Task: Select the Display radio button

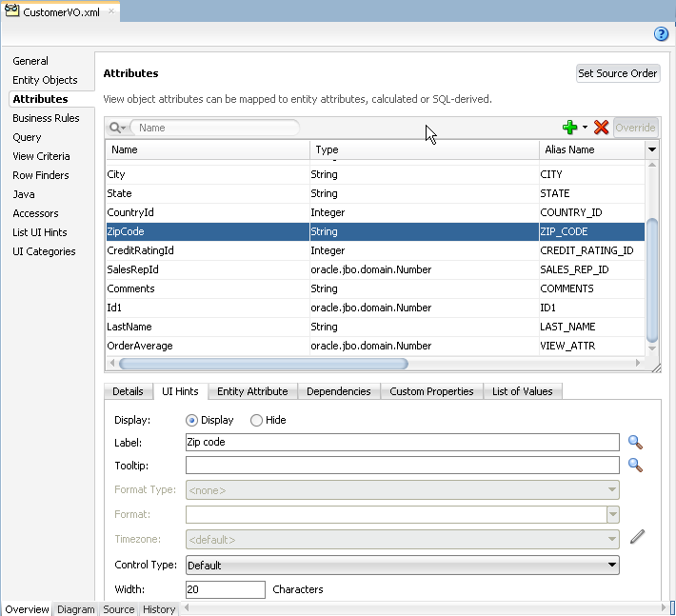Action: point(192,420)
